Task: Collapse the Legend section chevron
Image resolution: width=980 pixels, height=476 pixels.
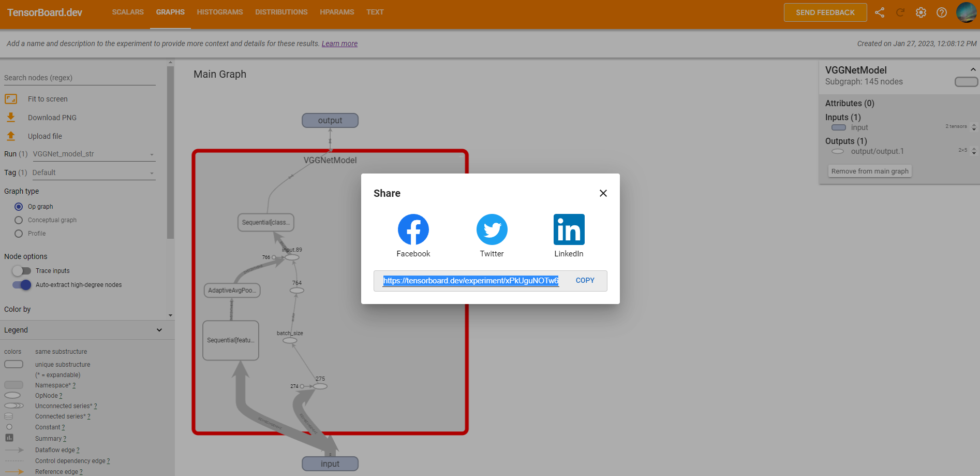Action: [159, 330]
